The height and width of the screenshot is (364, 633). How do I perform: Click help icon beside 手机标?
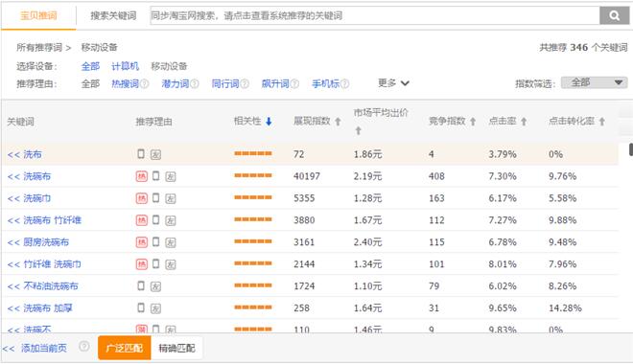pos(344,84)
